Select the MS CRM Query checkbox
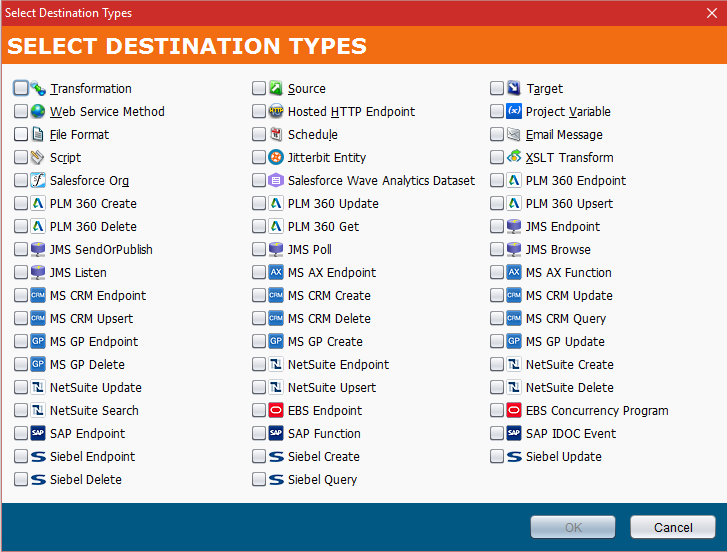 [x=497, y=319]
